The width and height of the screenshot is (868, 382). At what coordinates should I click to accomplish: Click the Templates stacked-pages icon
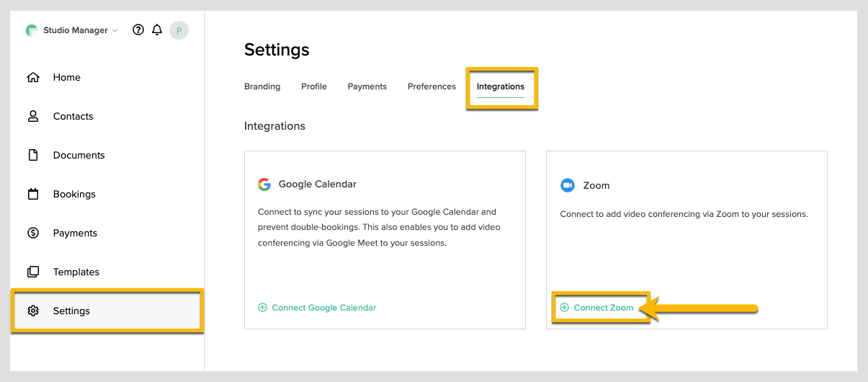click(32, 272)
